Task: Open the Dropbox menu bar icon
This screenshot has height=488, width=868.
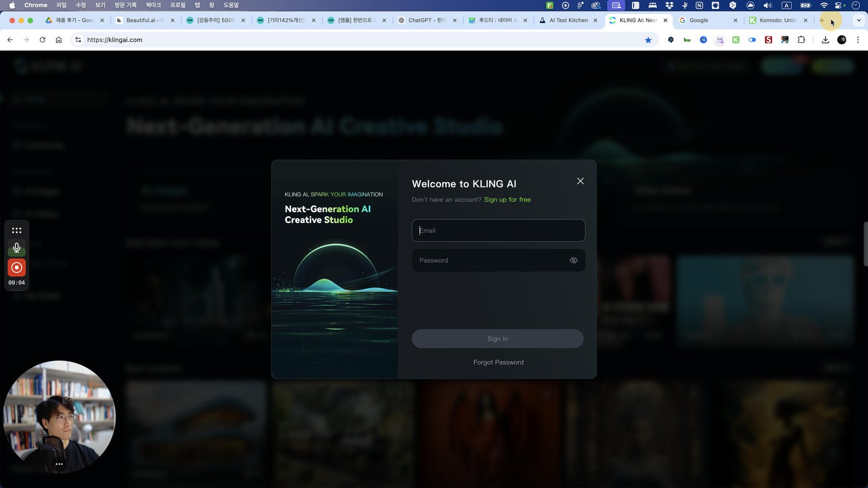Action: [669, 5]
